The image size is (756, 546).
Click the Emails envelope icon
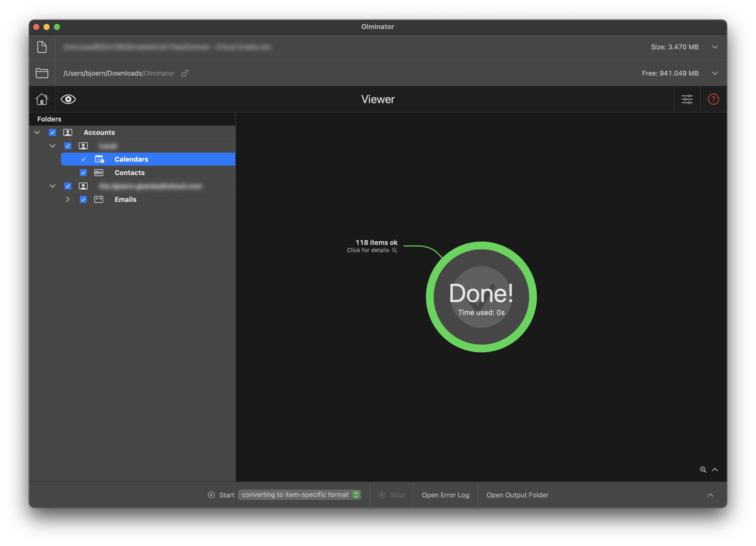[99, 200]
